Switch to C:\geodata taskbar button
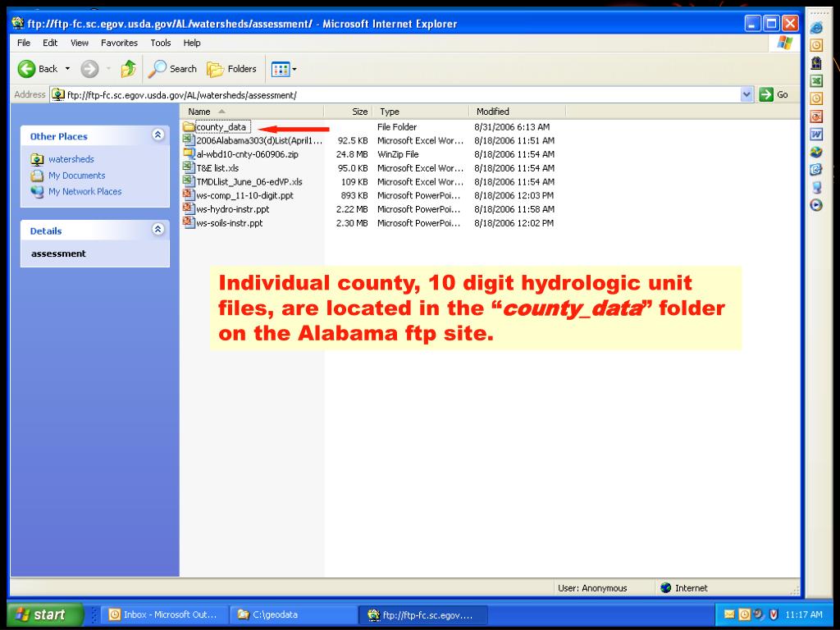Image resolution: width=840 pixels, height=630 pixels. click(x=294, y=614)
